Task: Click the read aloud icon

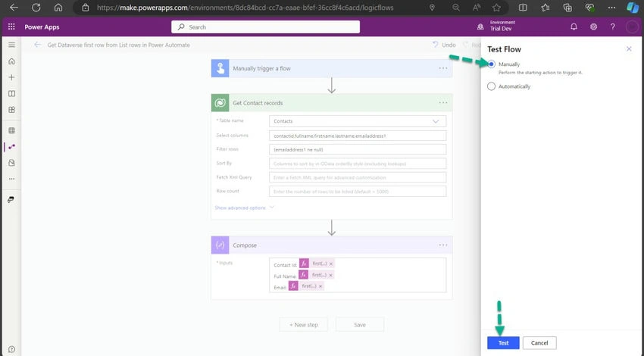Action: [477, 8]
